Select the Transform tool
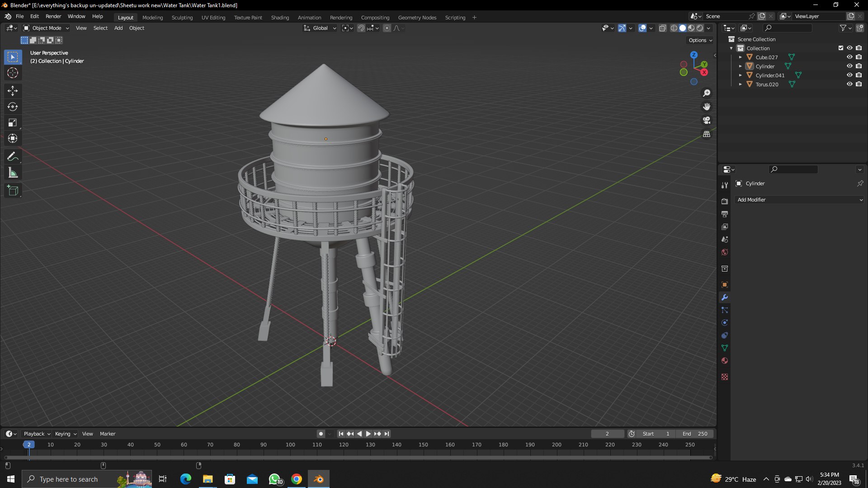The height and width of the screenshot is (488, 868). 13,138
